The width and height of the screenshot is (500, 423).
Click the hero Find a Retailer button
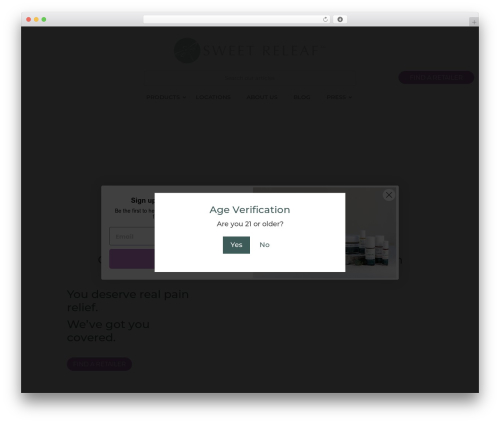tap(99, 364)
